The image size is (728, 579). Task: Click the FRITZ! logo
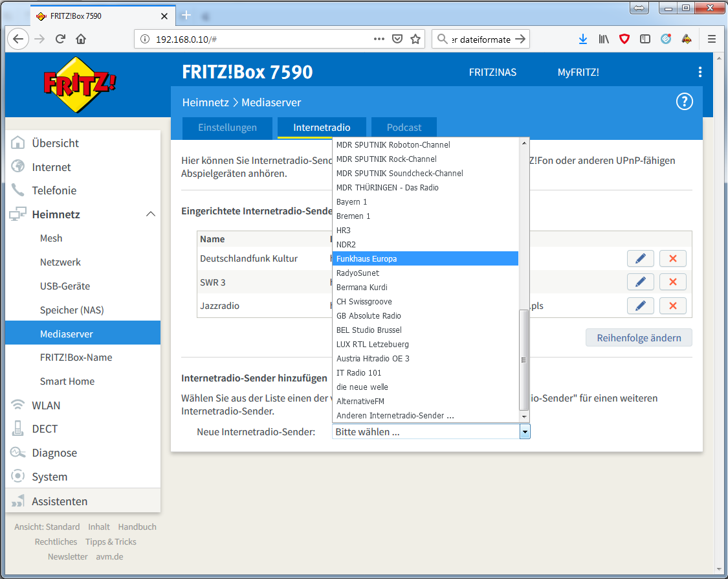(80, 85)
